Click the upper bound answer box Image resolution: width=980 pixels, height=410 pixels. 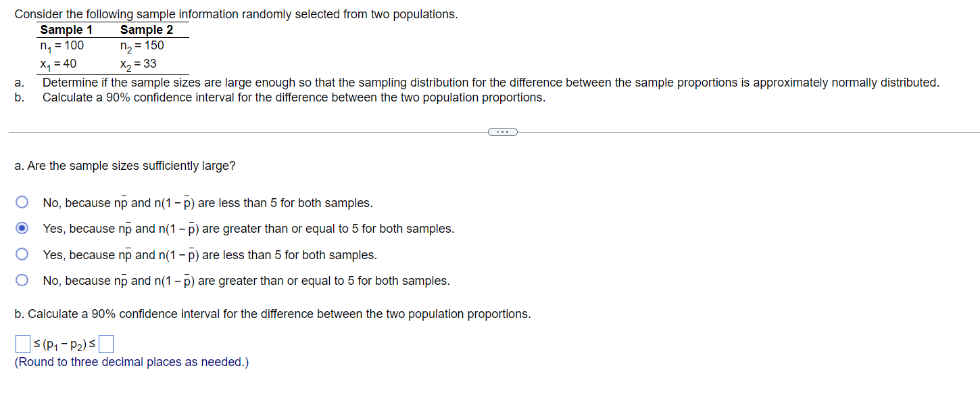(x=106, y=344)
